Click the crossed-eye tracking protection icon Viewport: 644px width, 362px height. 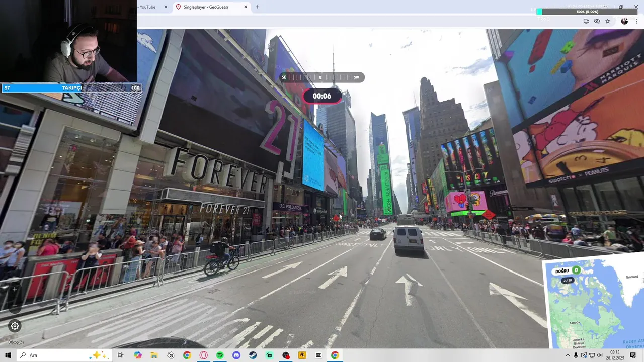pos(597,21)
